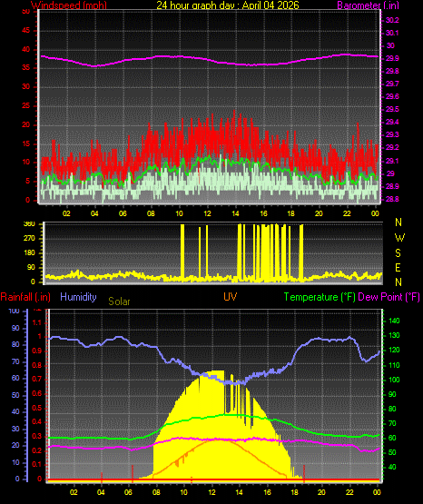Select the 'UV' legend label
This screenshot has height=504, width=423.
pyautogui.click(x=231, y=297)
